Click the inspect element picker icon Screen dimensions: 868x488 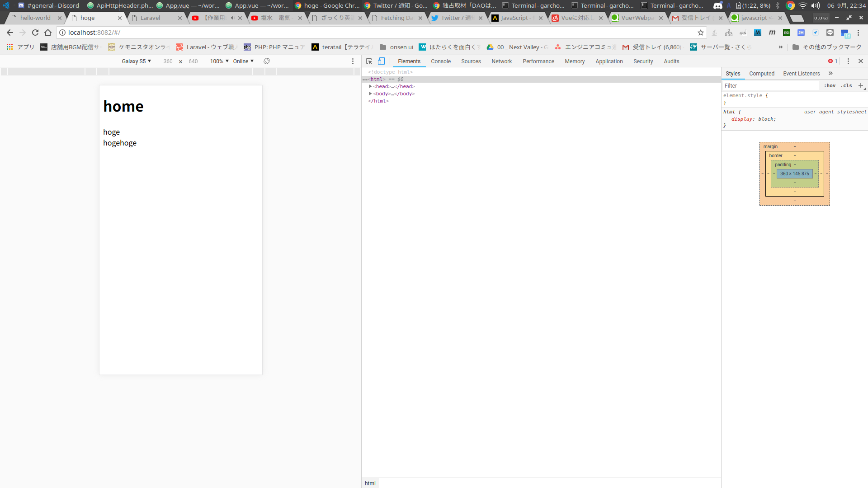pos(369,61)
